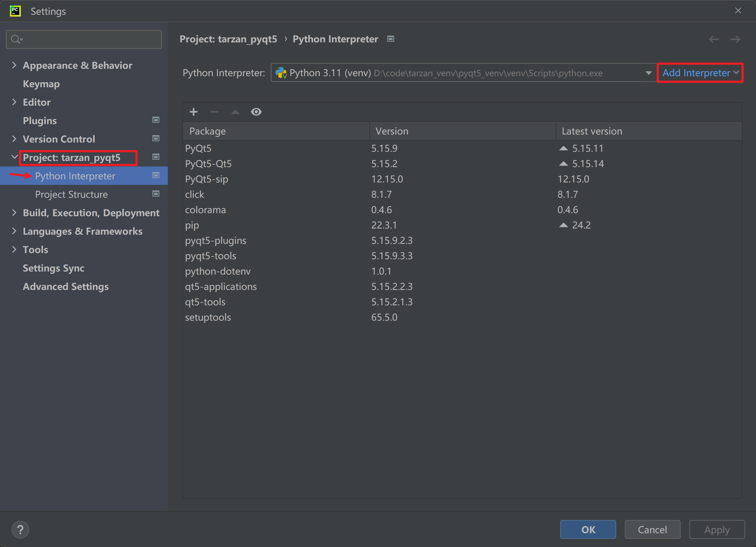This screenshot has height=547, width=756.
Task: Click the Package column header
Action: click(x=276, y=131)
